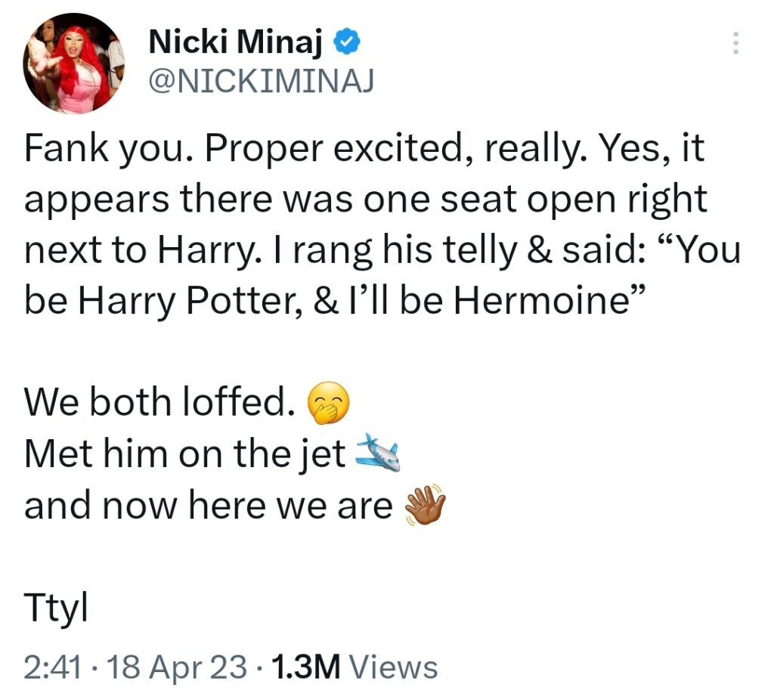Viewport: 774px width, 700px height.
Task: Click the 'and now here we are' text
Action: coord(208,506)
